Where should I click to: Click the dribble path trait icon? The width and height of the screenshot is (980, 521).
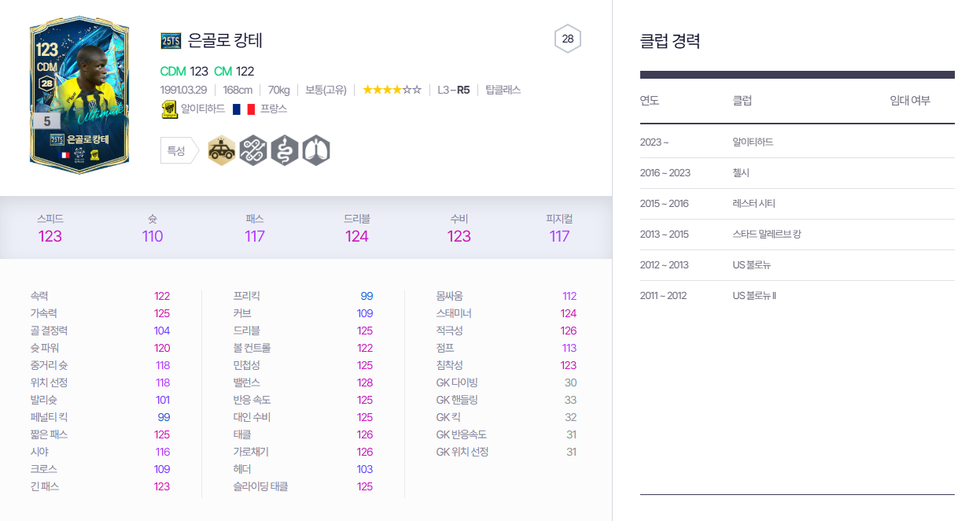[252, 150]
